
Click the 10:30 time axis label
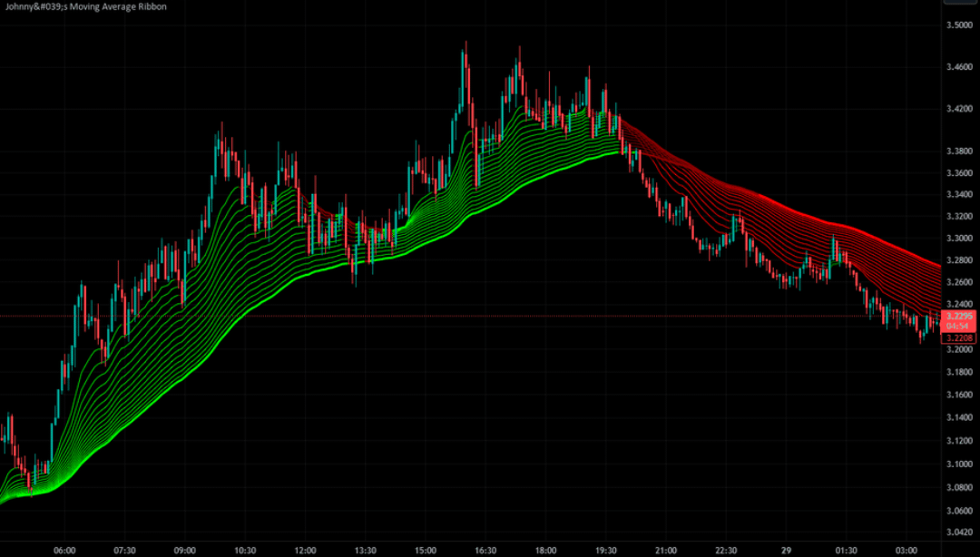pos(245,551)
